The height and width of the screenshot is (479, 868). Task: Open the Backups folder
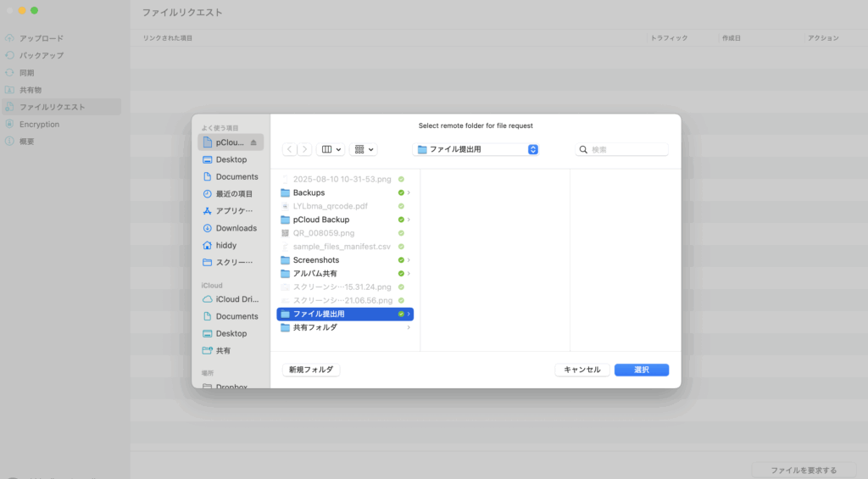[309, 192]
